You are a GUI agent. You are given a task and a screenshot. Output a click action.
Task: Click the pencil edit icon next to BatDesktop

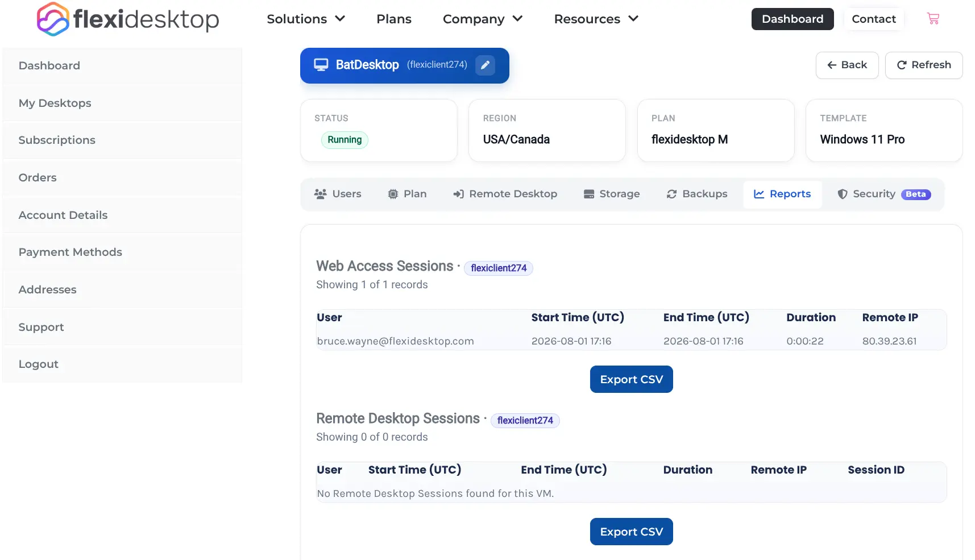[x=485, y=65]
